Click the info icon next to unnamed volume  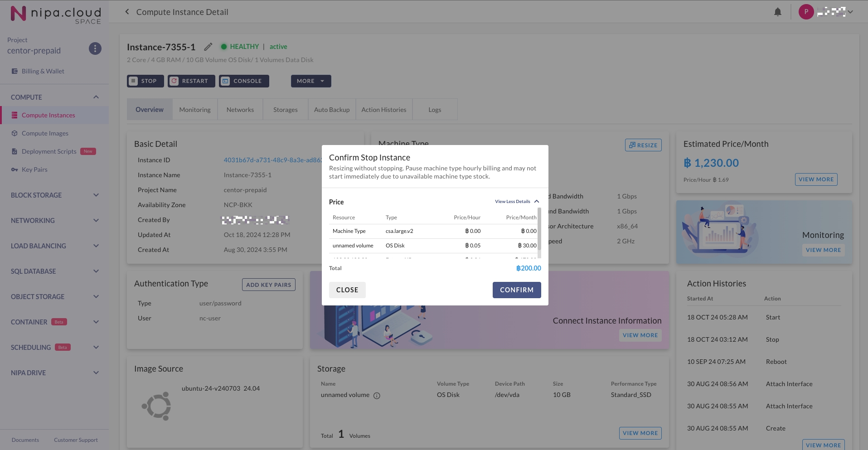[x=377, y=396]
